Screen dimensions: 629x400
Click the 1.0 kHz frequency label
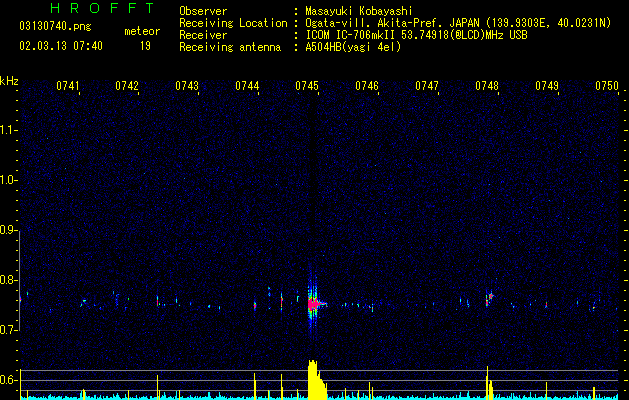tap(8, 180)
